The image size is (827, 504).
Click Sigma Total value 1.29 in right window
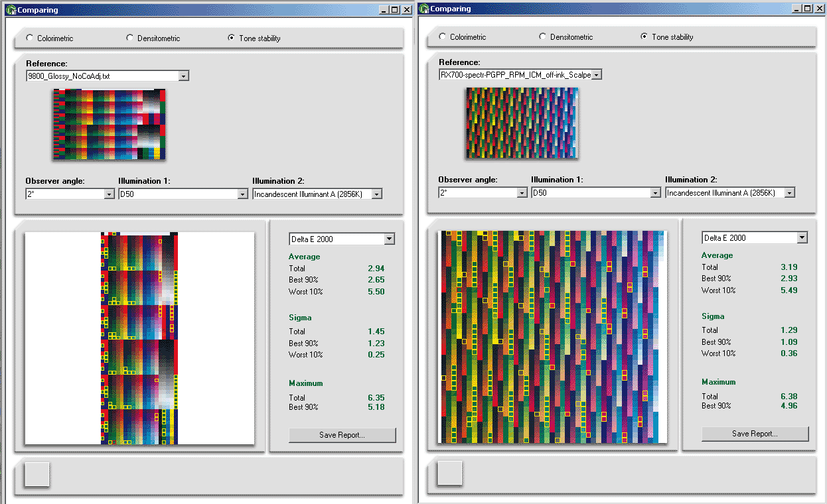coord(789,330)
